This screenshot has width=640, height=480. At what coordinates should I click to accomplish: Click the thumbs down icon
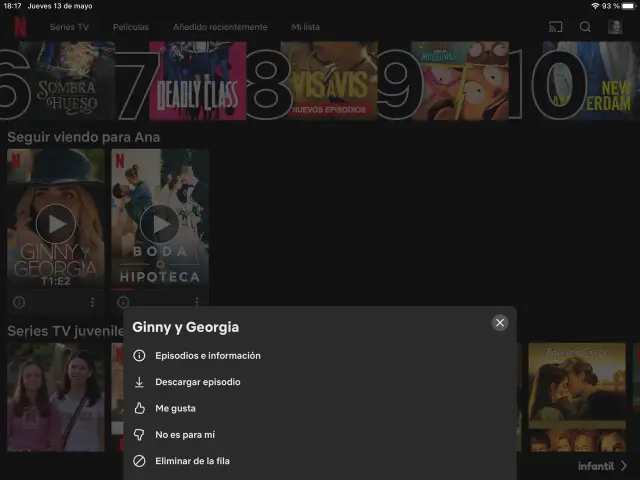pos(139,435)
